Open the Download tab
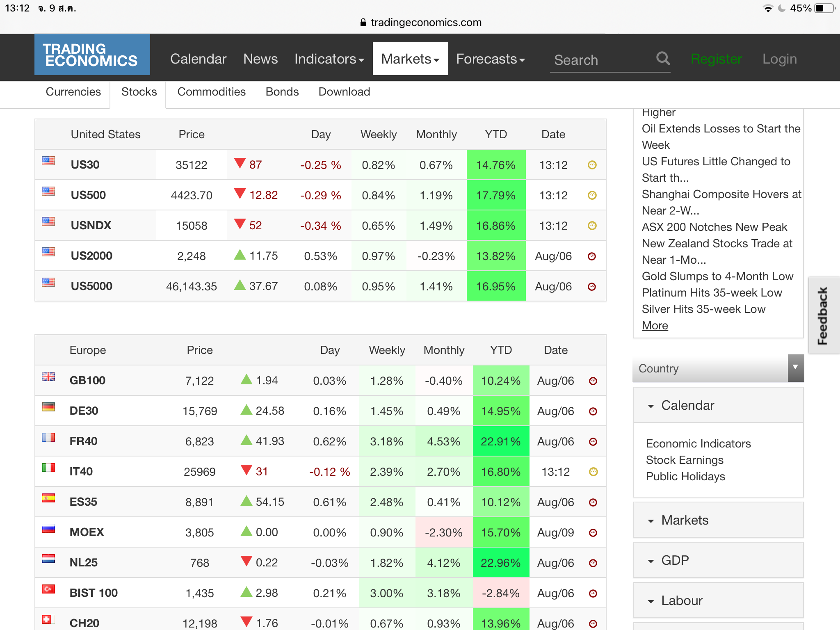Screen dimensions: 840x630 [x=345, y=92]
